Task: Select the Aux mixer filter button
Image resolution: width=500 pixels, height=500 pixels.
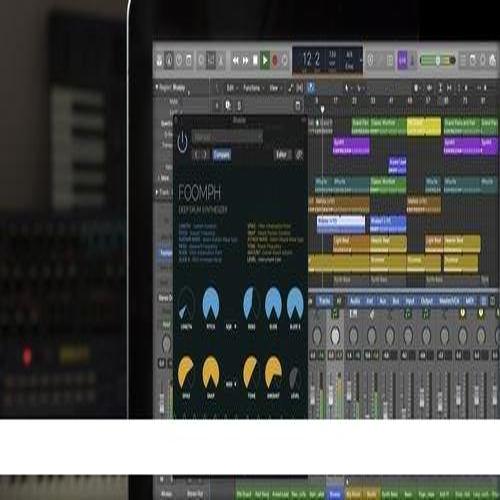Action: (x=383, y=301)
